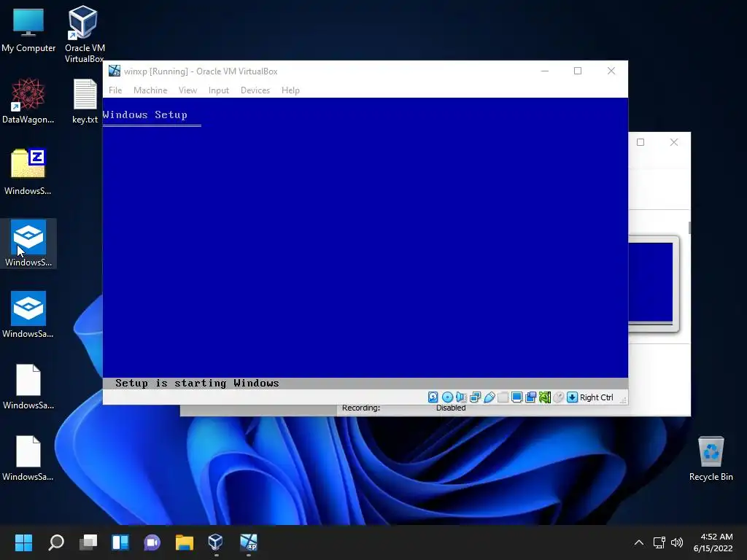Screen dimensions: 747x560
Task: Click the audio status icon
Action: (461, 397)
